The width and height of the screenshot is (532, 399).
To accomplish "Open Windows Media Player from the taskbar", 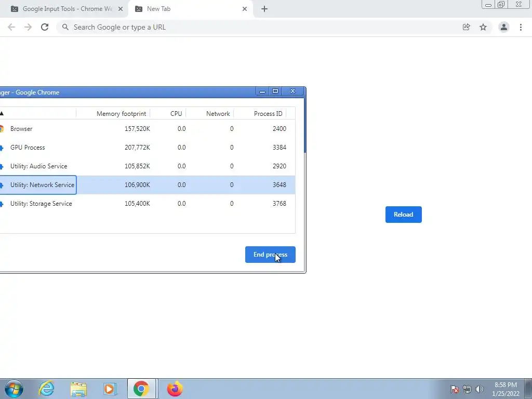I will 110,389.
